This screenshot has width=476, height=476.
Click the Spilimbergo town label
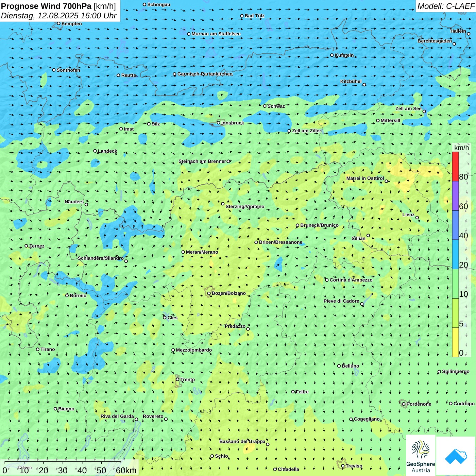click(x=456, y=371)
